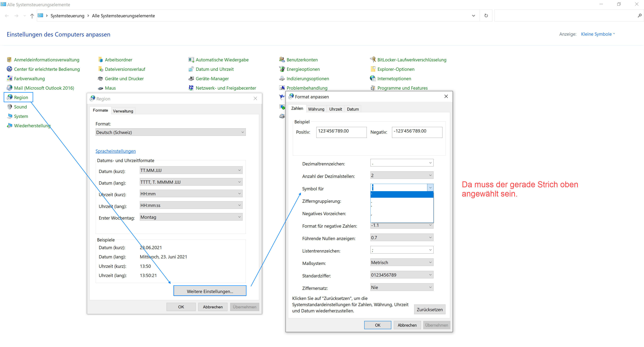Image resolution: width=644 pixels, height=347 pixels.
Task: Expand address bar history dropdown arrow
Action: pyautogui.click(x=473, y=15)
